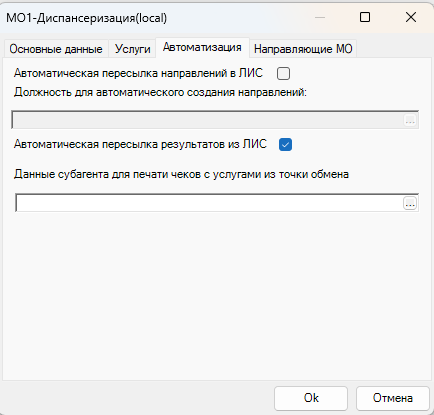Open ellipsis picker in Должность field
This screenshot has height=415, width=434.
click(410, 120)
